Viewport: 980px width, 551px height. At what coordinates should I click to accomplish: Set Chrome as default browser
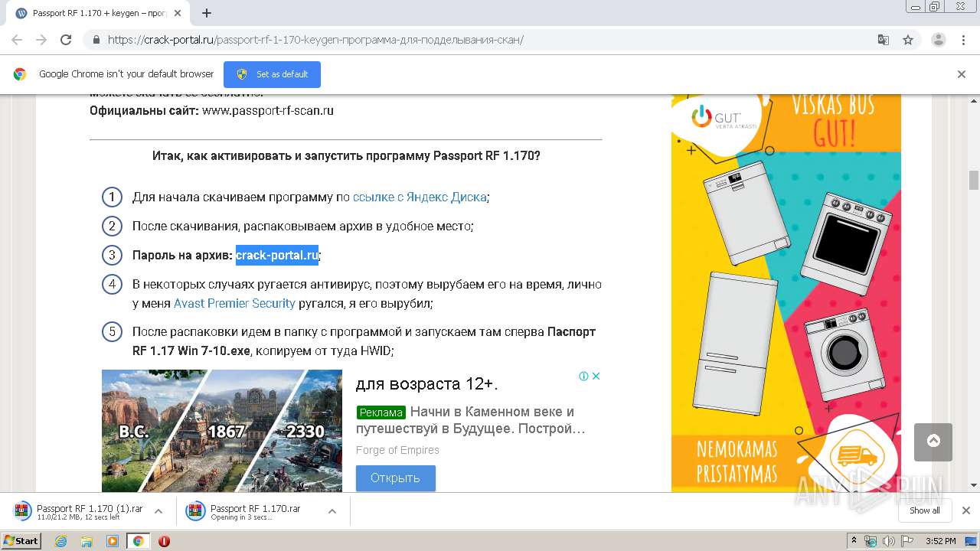click(x=272, y=74)
